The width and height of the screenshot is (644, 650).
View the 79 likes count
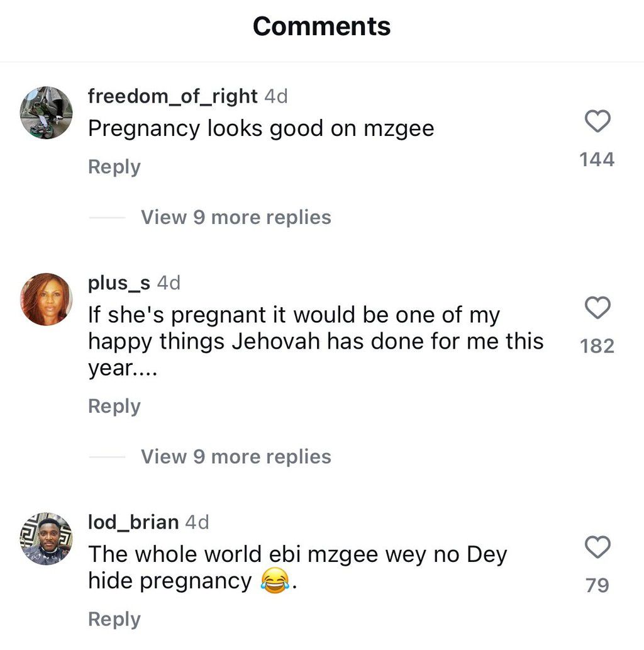597,585
